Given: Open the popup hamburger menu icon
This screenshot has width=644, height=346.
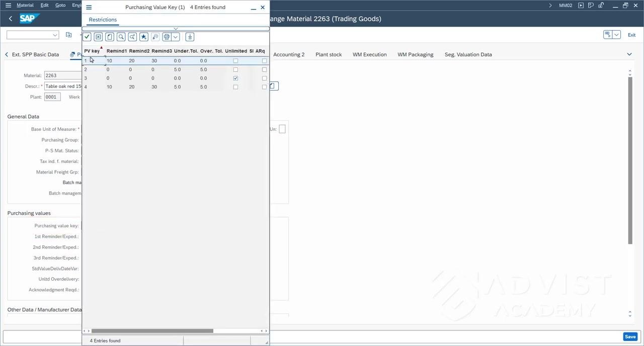Looking at the screenshot, I should pyautogui.click(x=89, y=7).
